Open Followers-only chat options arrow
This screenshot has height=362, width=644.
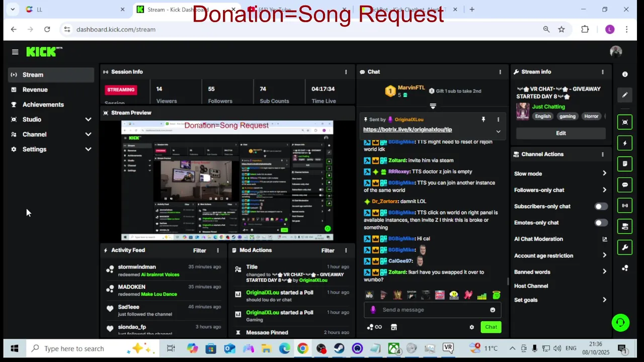point(604,190)
